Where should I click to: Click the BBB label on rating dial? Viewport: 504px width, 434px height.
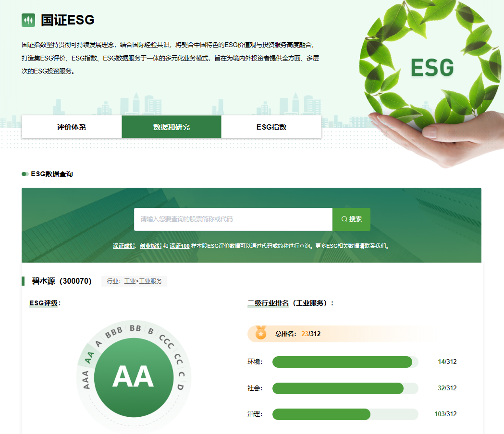tap(114, 333)
